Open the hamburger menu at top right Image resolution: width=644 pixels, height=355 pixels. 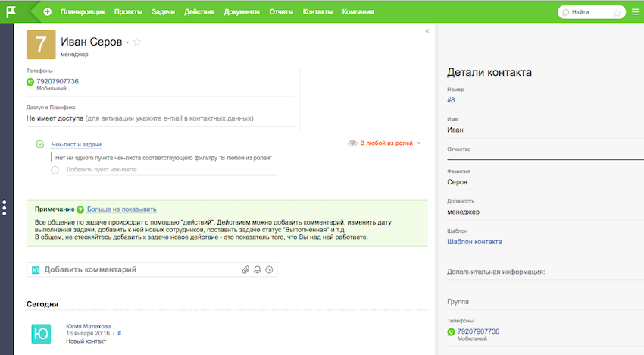click(x=636, y=12)
